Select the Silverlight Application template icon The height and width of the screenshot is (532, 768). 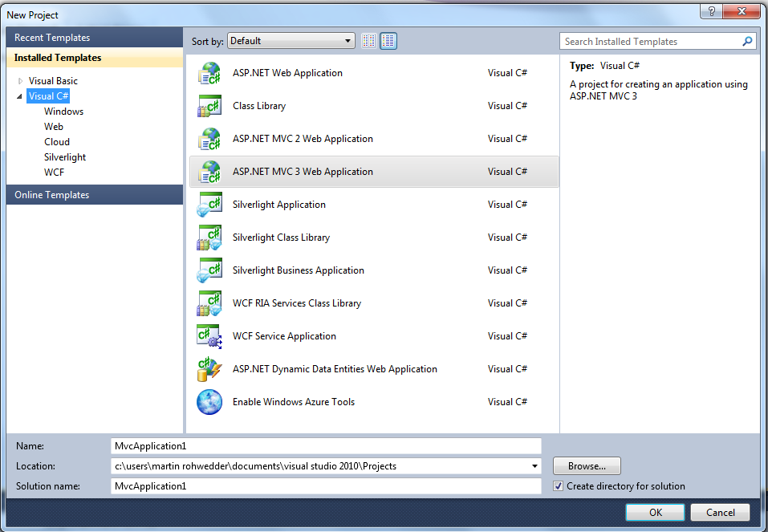[209, 205]
